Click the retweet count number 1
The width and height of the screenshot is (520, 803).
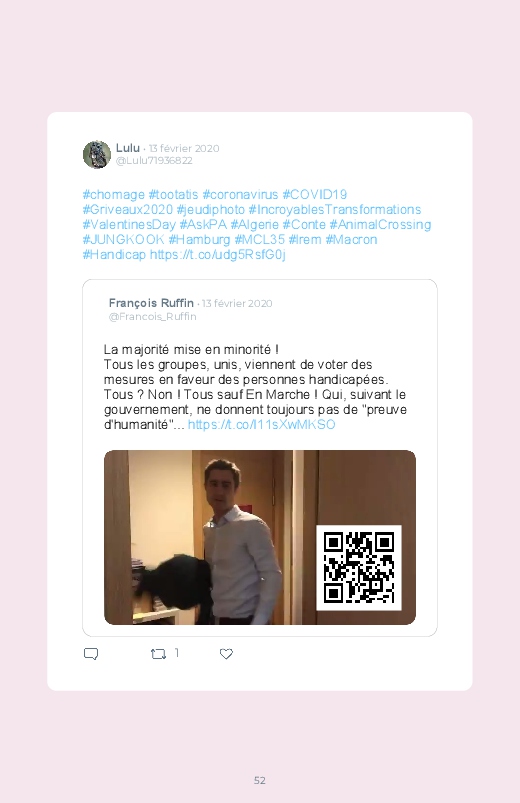[177, 653]
